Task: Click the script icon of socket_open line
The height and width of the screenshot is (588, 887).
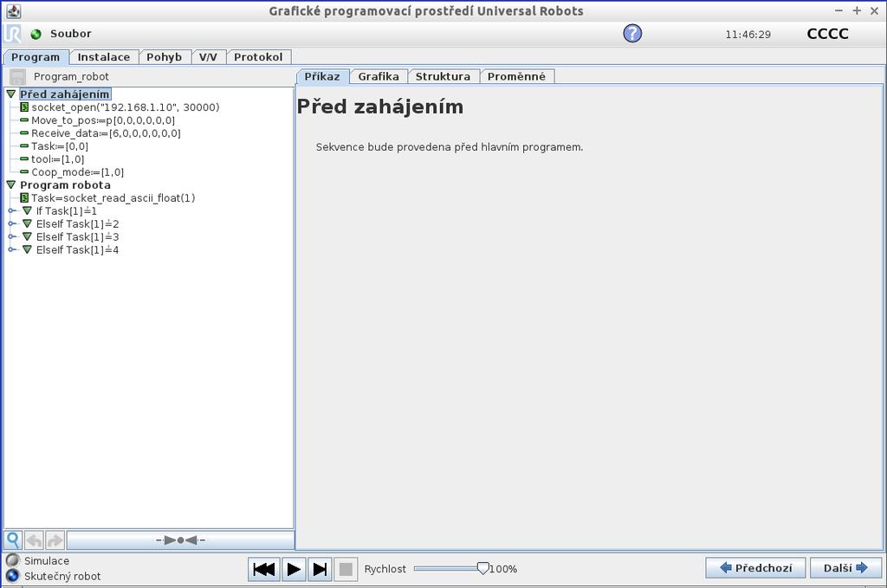Action: [x=24, y=107]
